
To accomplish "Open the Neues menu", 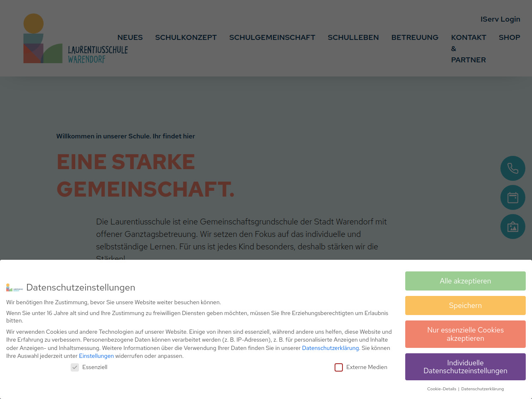I will 130,37.
